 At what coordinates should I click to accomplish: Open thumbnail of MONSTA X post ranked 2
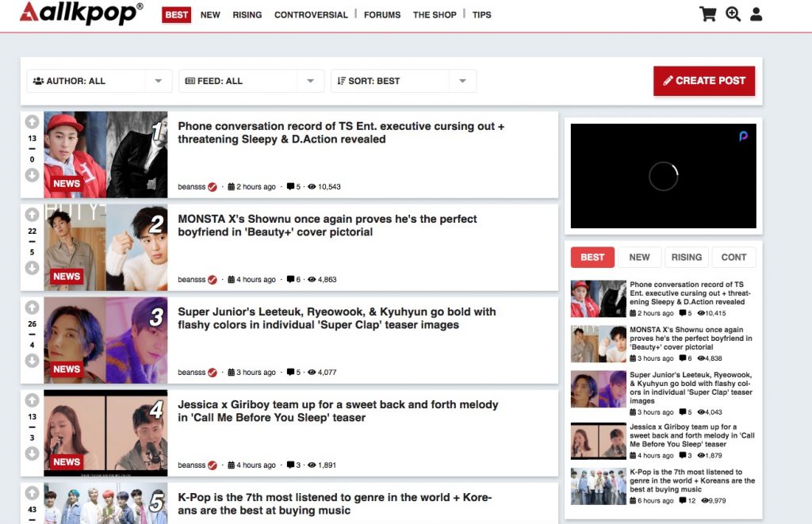click(105, 247)
